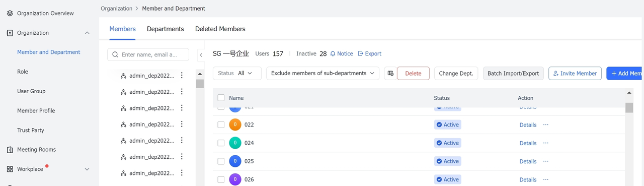644x186 pixels.
Task: Click the person icon in Invite Member
Action: [x=555, y=73]
